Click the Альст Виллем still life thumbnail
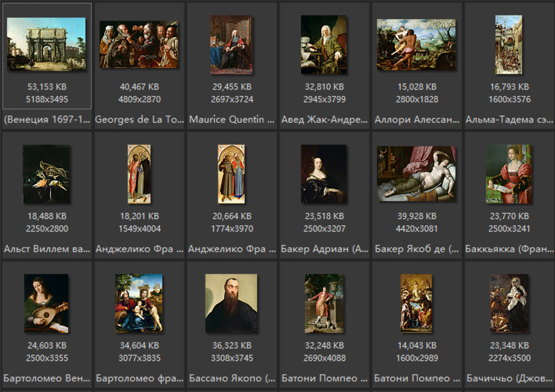The image size is (555, 392). click(46, 174)
